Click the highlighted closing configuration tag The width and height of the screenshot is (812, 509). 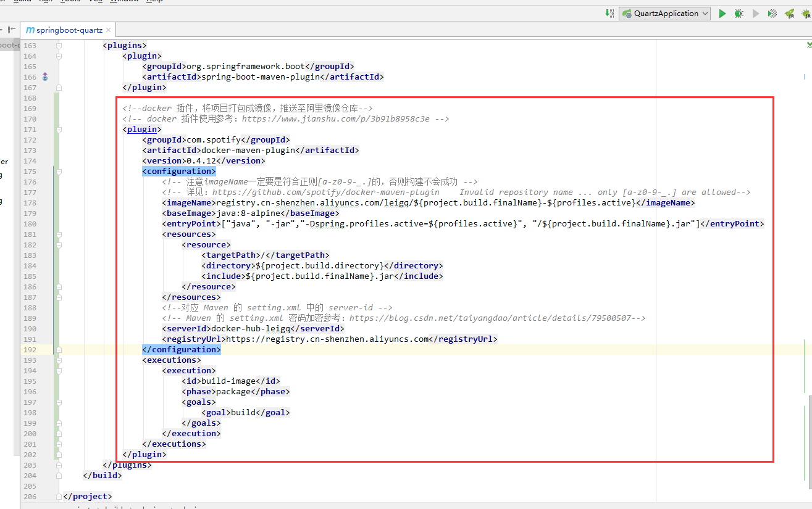(182, 350)
